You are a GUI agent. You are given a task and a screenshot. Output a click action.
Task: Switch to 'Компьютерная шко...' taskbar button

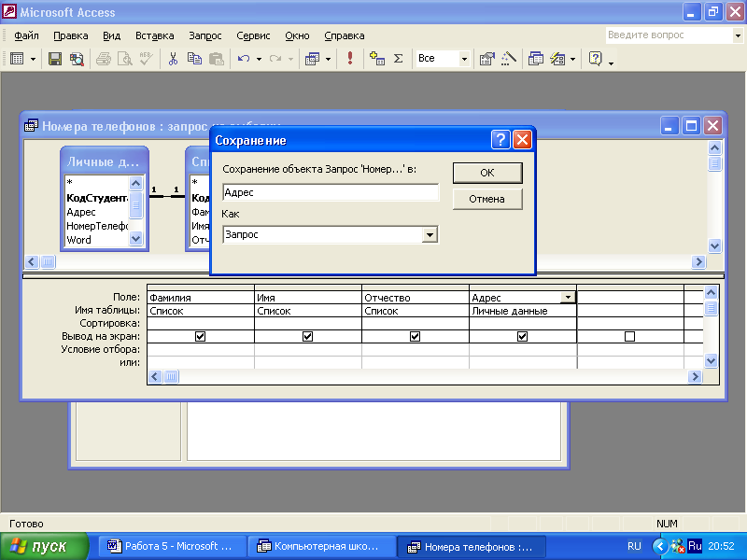(x=322, y=546)
